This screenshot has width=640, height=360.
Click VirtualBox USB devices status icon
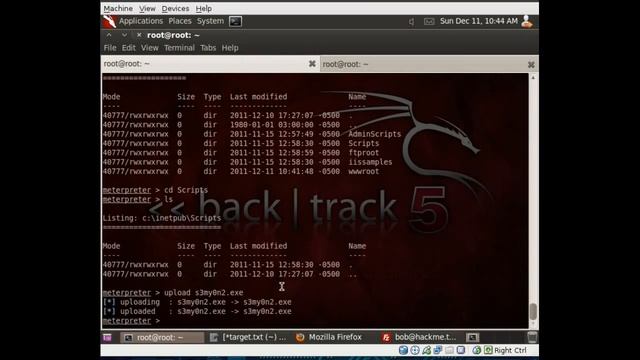pos(427,350)
